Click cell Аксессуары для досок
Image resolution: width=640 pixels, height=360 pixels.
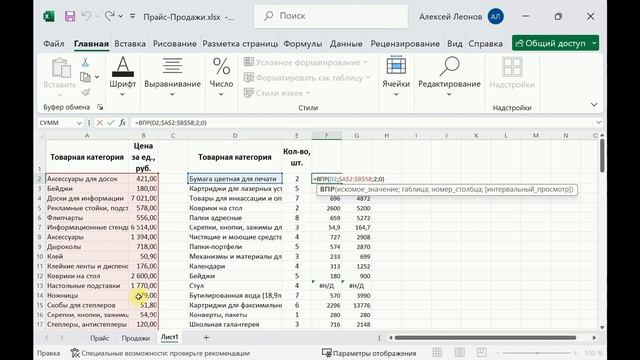click(x=87, y=179)
